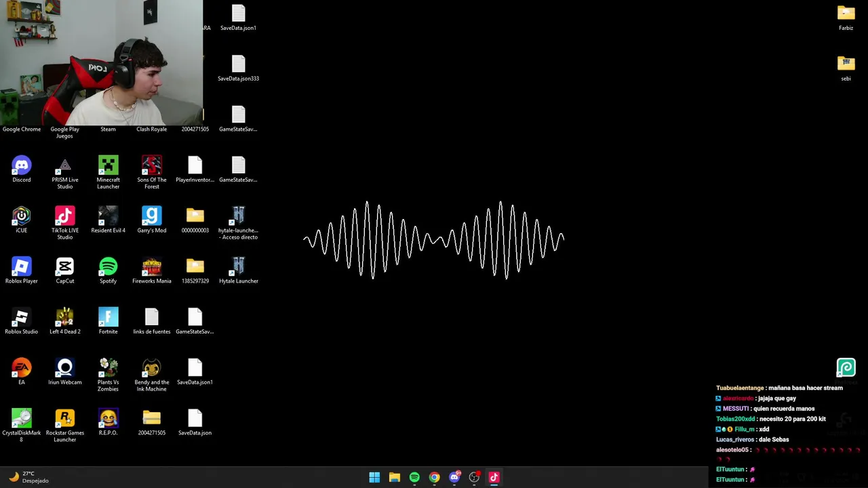This screenshot has height=488, width=868.
Task: Open the CrystalDiskMark 8 shortcut
Action: 22,426
